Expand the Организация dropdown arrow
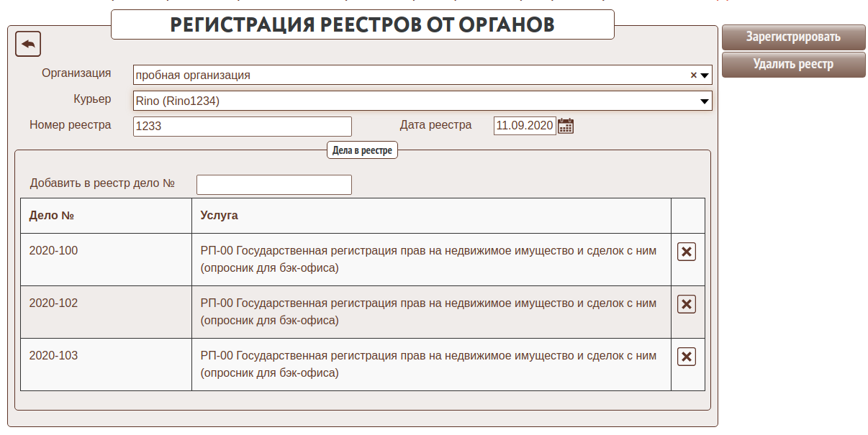Image resolution: width=868 pixels, height=435 pixels. point(705,75)
